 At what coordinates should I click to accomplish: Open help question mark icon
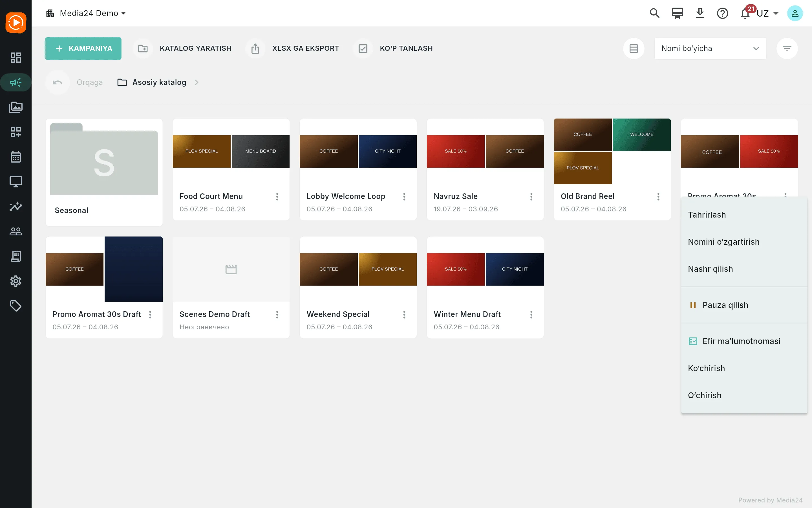click(x=722, y=13)
